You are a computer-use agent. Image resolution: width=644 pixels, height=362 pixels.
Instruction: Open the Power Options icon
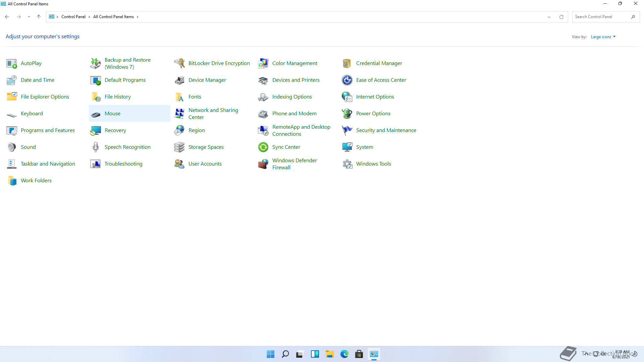347,114
